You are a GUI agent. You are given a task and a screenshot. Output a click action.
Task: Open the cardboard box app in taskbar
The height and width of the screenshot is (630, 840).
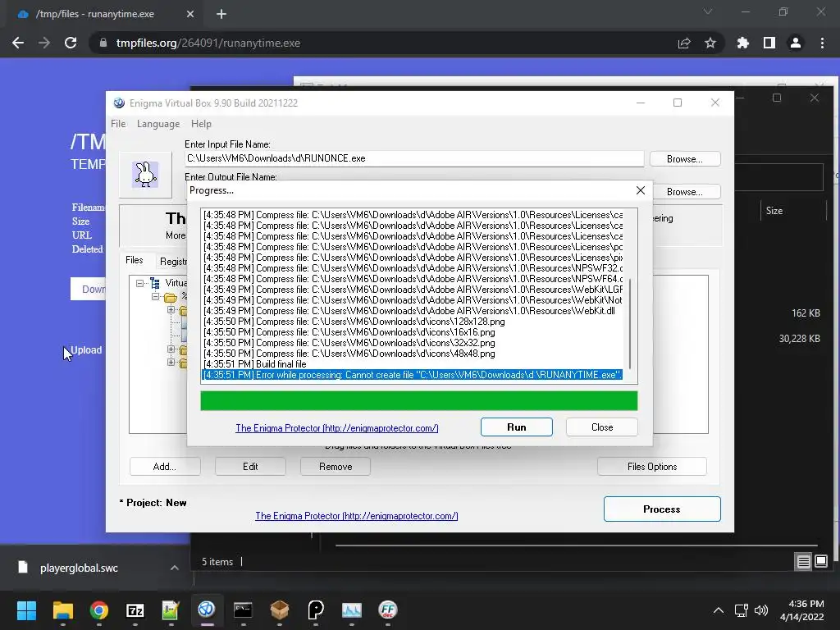280,610
